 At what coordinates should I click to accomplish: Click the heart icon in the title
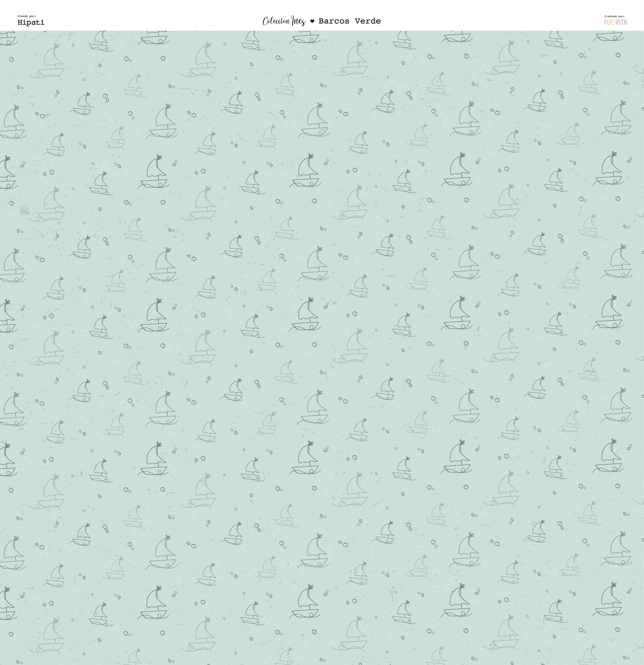point(312,21)
